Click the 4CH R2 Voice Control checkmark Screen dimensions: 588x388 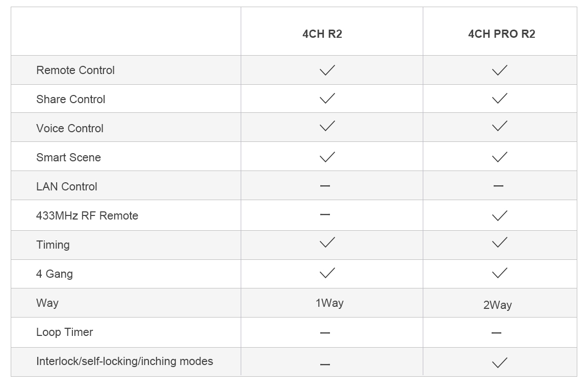coord(327,126)
